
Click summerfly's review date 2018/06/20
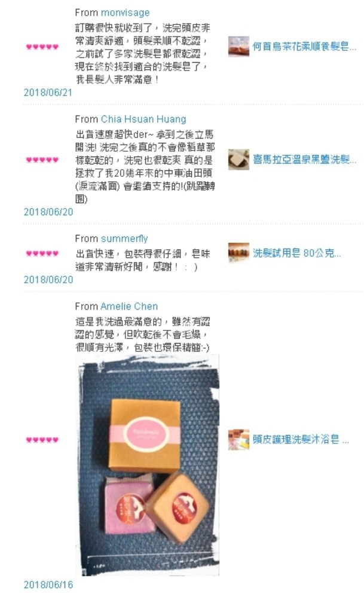click(48, 280)
